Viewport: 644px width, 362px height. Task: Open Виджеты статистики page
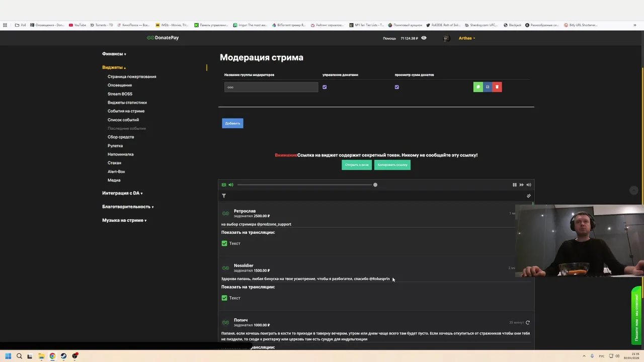127,103
